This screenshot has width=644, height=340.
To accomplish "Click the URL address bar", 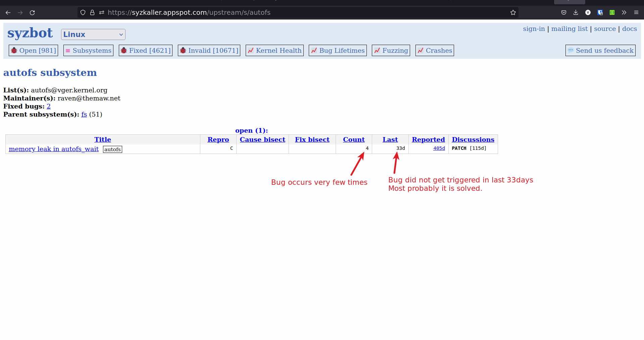I will click(302, 13).
